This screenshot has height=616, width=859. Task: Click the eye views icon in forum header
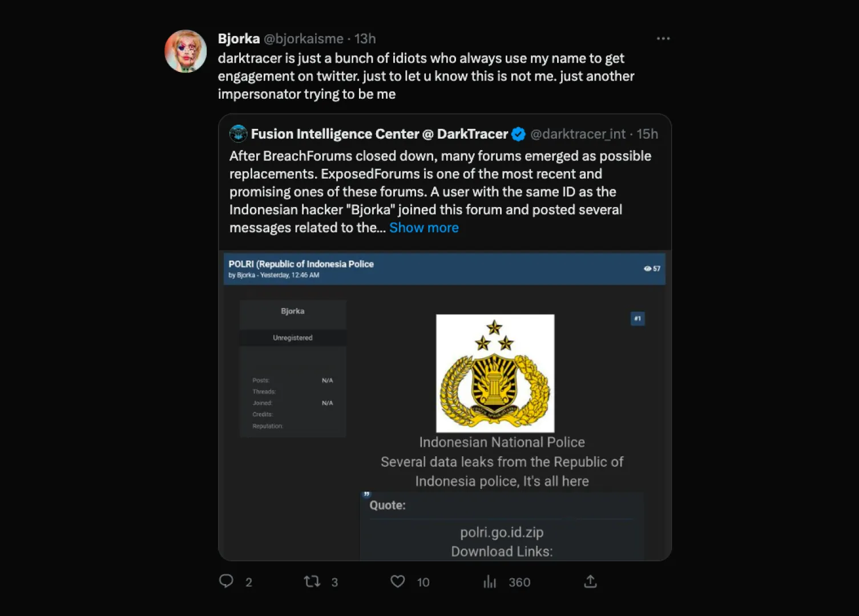pyautogui.click(x=647, y=269)
